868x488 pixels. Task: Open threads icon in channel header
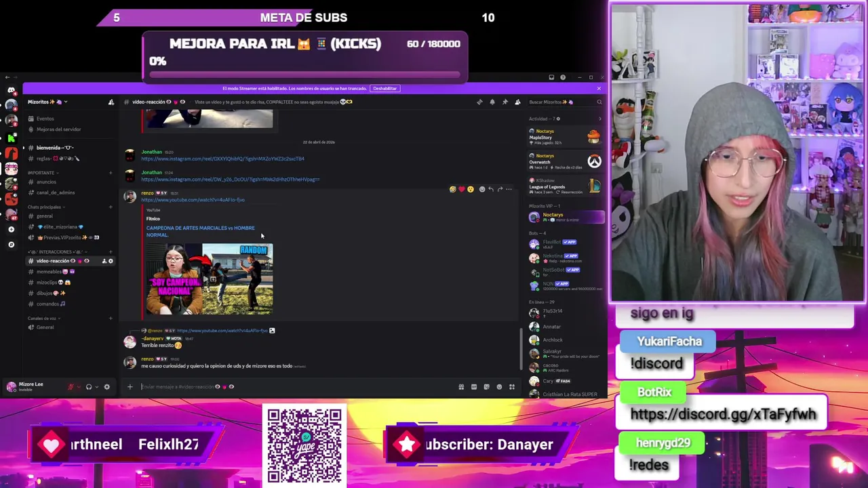coord(479,102)
